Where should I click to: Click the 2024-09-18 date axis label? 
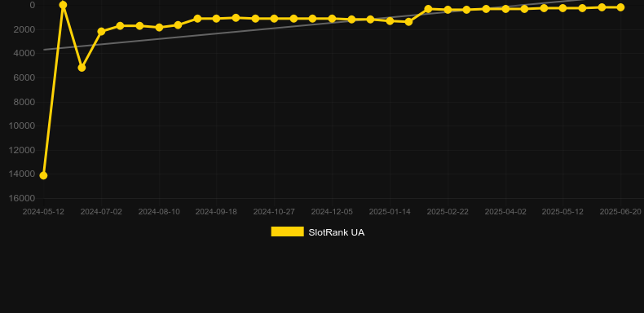[216, 212]
